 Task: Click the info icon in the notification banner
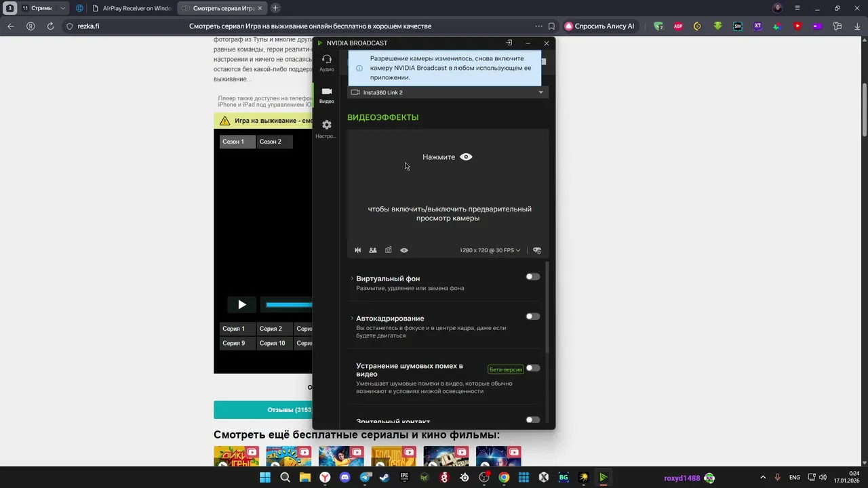[x=359, y=68]
